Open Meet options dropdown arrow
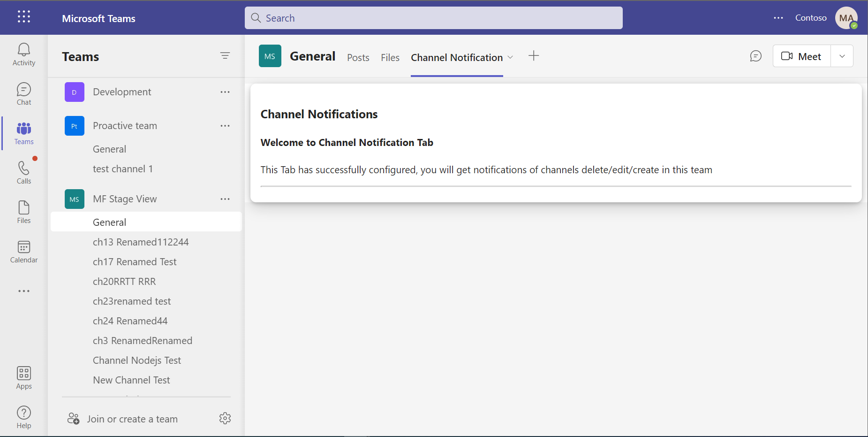Screen dimensions: 868x437 pyautogui.click(x=842, y=56)
